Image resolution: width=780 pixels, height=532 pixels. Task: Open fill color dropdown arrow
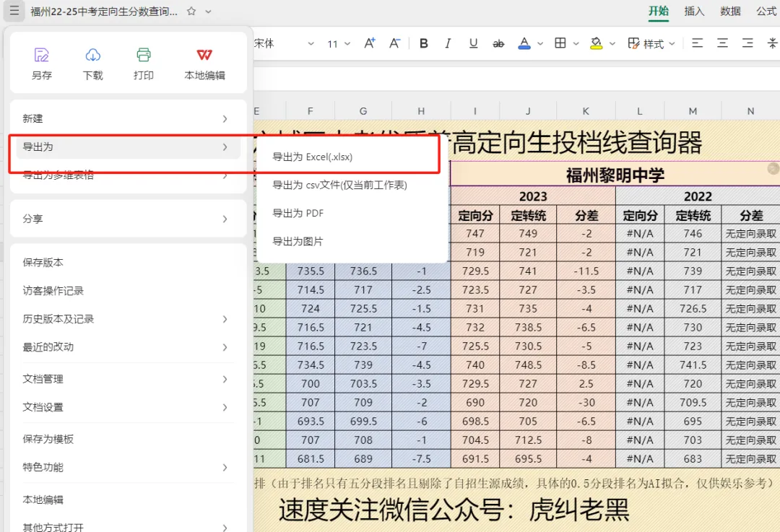612,44
